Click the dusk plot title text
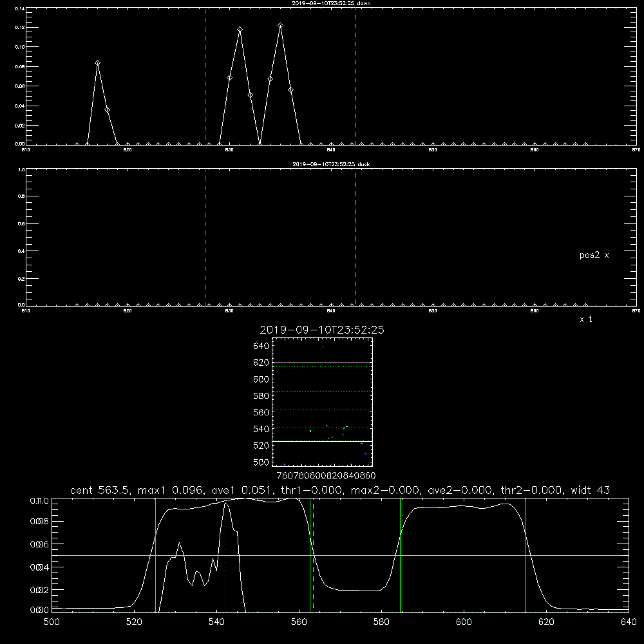Screen dimensions: 644x644 click(x=331, y=164)
